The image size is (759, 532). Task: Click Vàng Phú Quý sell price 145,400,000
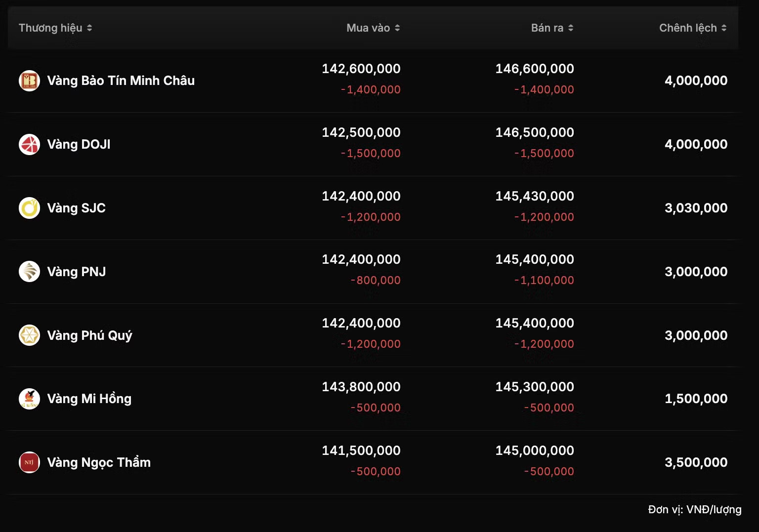(535, 323)
